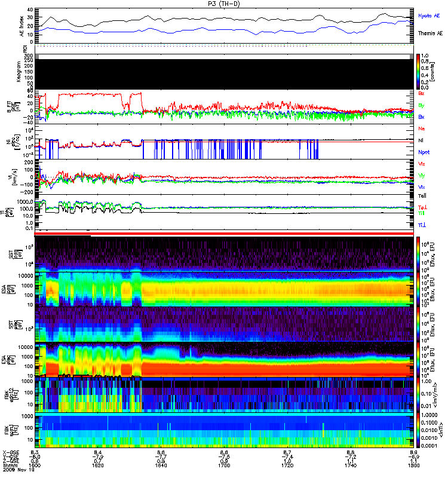This screenshot has width=448, height=478.
Task: Click the FBK mV/m color bar
Action: tap(418, 395)
